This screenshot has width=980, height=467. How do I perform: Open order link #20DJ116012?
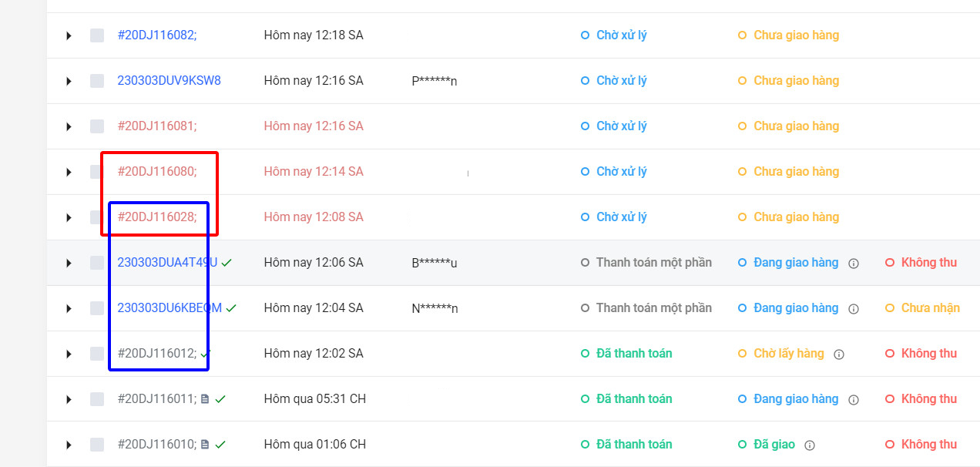(157, 354)
